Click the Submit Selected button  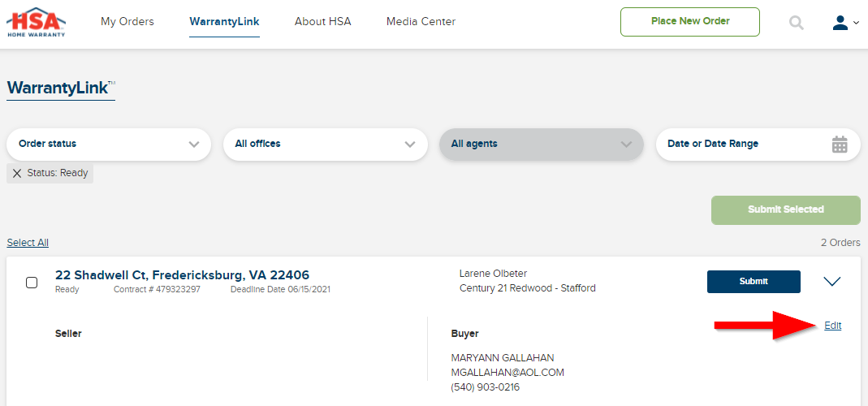click(x=785, y=210)
